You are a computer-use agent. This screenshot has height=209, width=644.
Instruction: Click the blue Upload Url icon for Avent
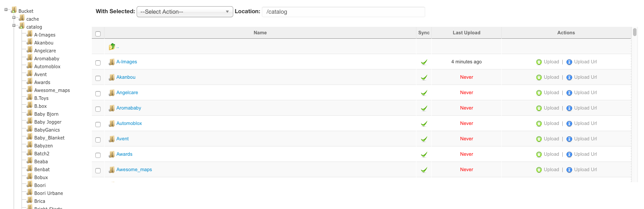click(x=569, y=139)
